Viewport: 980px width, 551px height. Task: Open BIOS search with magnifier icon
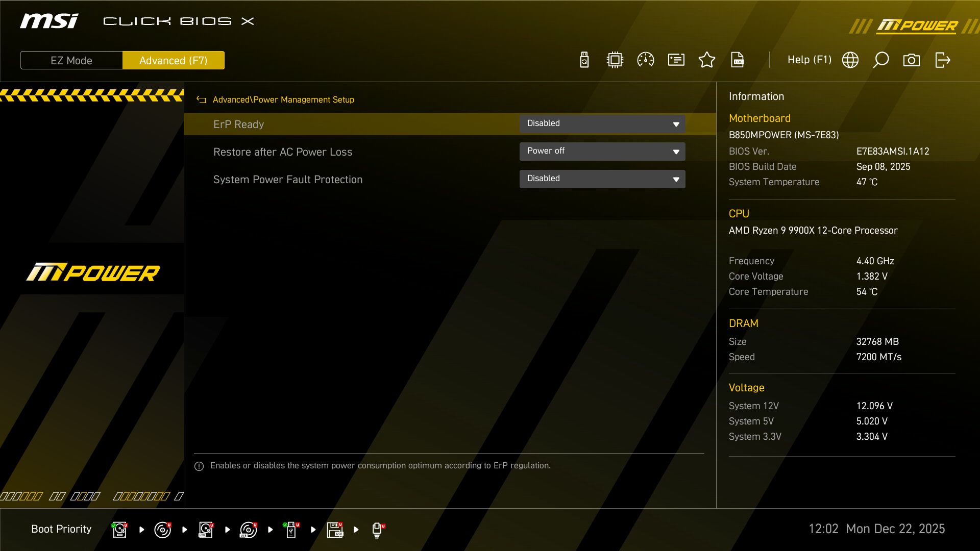point(880,60)
